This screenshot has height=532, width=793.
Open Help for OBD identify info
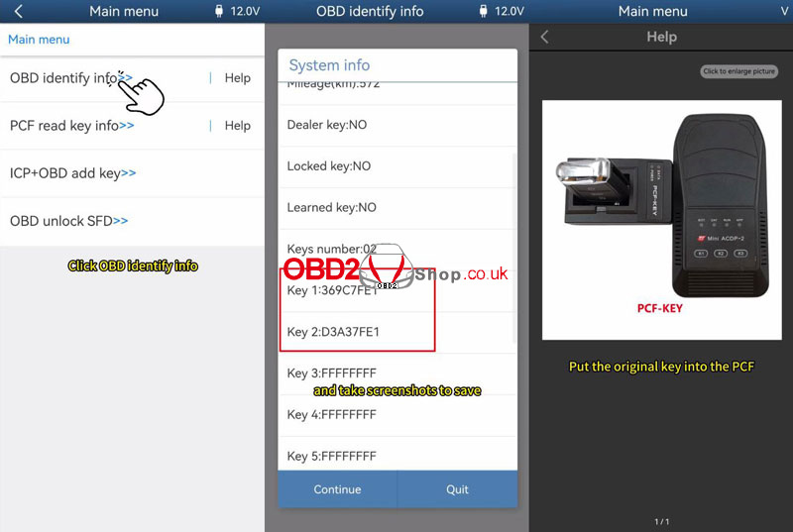(x=237, y=78)
